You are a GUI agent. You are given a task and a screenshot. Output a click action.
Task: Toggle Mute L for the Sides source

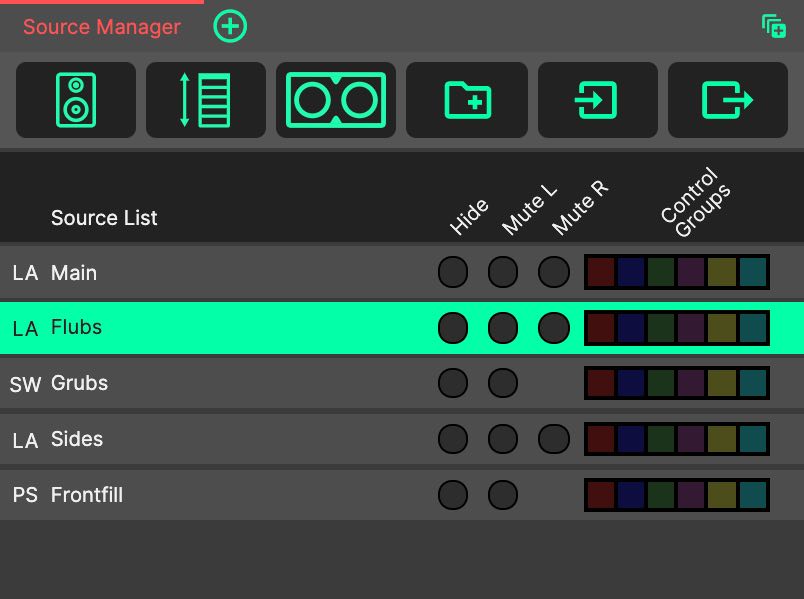503,439
